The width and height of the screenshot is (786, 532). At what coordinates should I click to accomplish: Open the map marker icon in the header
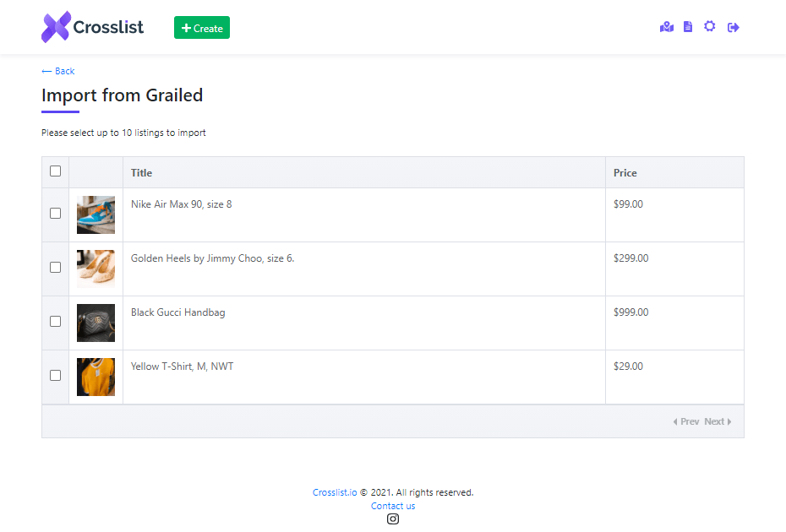(x=666, y=27)
